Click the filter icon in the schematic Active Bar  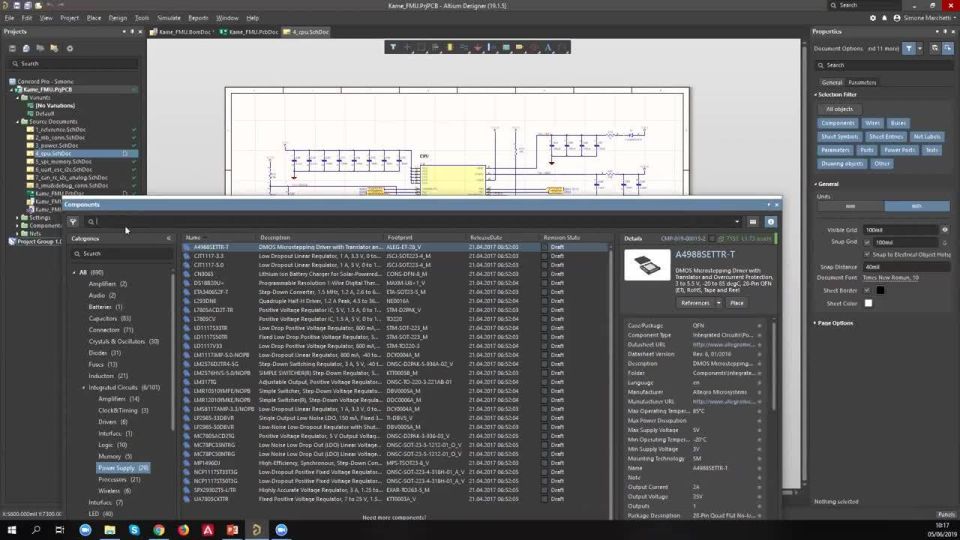(393, 47)
